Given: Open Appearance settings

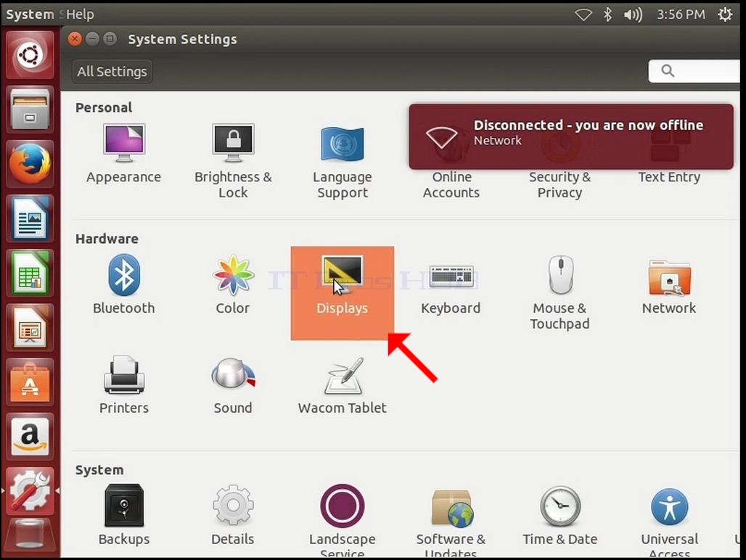Looking at the screenshot, I should coord(123,153).
